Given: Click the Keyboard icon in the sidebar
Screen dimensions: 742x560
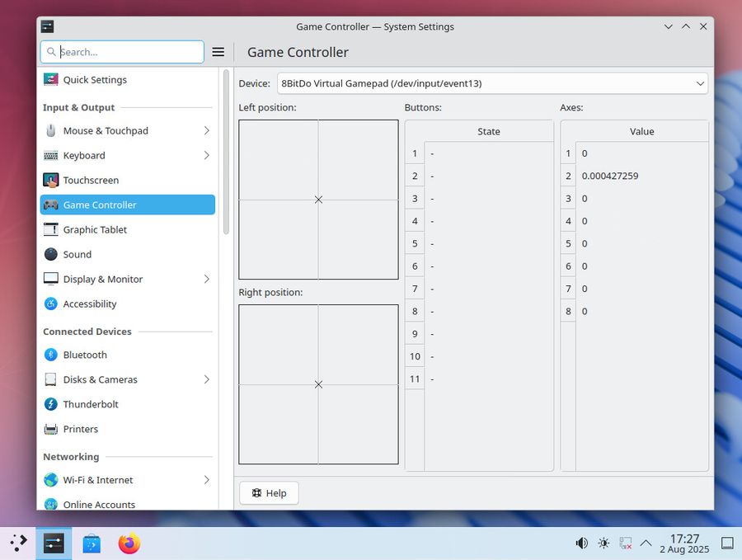Looking at the screenshot, I should [x=50, y=155].
